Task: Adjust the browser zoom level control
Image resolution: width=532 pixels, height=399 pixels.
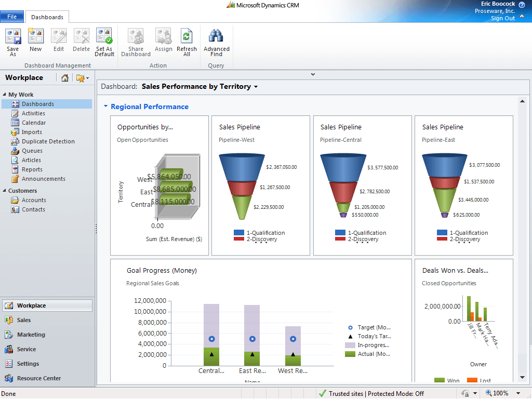Action: pos(502,393)
